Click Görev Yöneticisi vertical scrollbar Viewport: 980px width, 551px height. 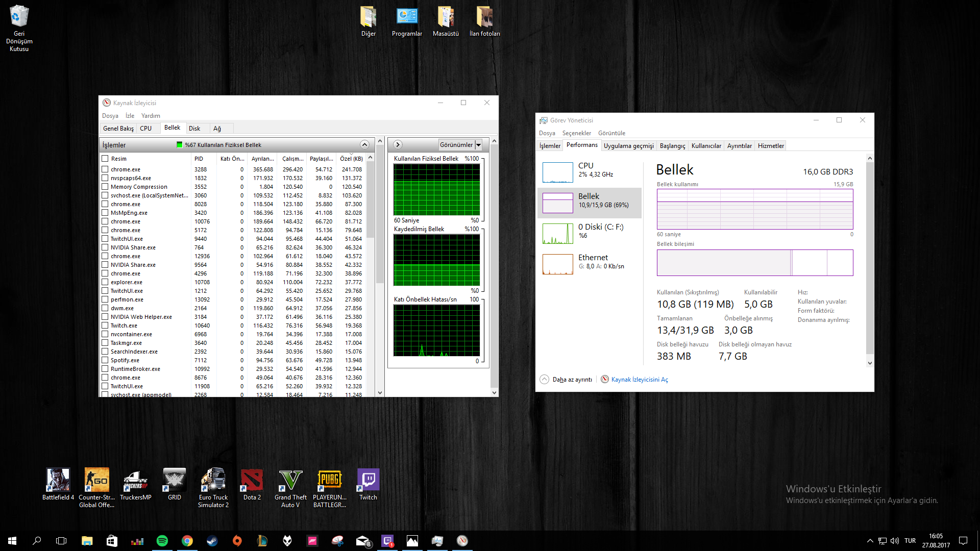[x=870, y=258]
